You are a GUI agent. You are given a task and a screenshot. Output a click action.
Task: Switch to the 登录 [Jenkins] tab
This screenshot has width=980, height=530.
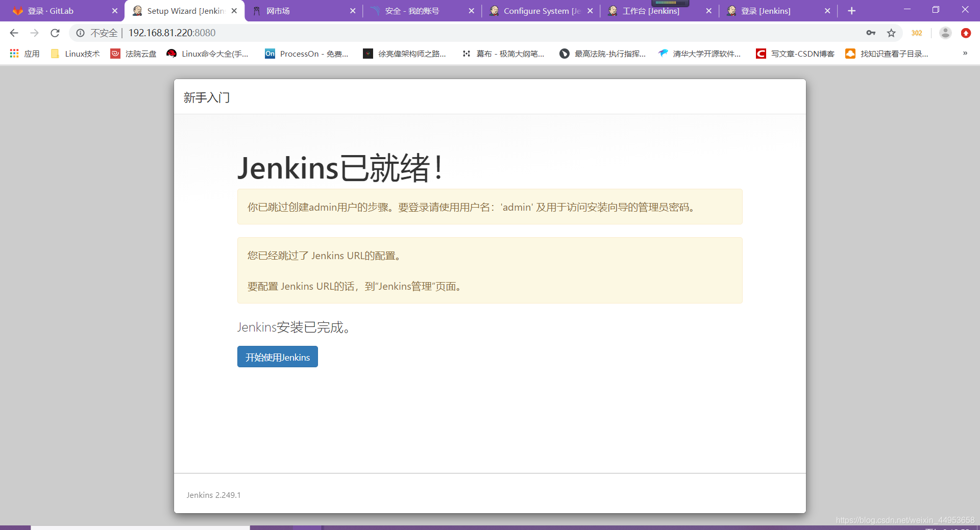778,11
